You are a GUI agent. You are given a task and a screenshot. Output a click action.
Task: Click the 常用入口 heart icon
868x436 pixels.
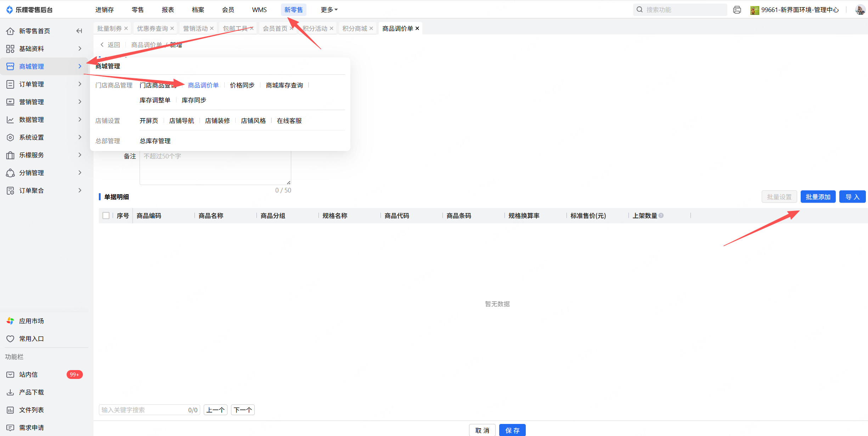tap(10, 339)
